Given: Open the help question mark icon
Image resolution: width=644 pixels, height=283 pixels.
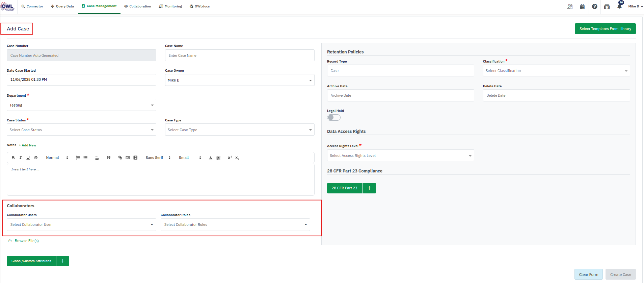Looking at the screenshot, I should [595, 7].
